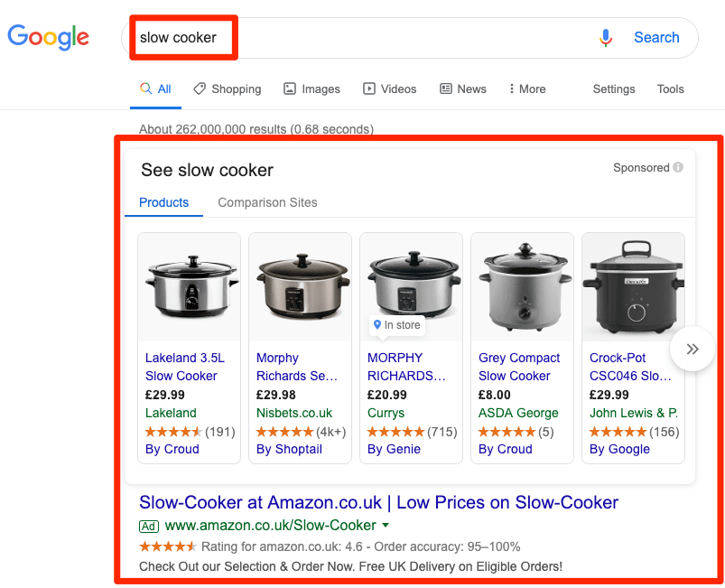Click the Shopping tab price-tag icon

tap(200, 89)
